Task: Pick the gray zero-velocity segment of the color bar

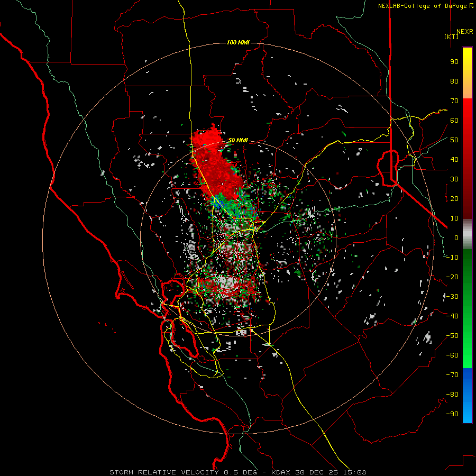Action: pos(467,234)
